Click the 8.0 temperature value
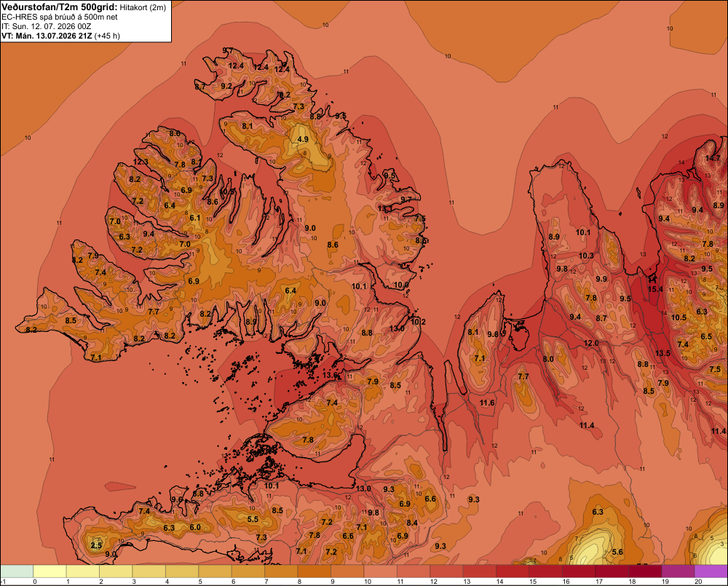 click(548, 358)
